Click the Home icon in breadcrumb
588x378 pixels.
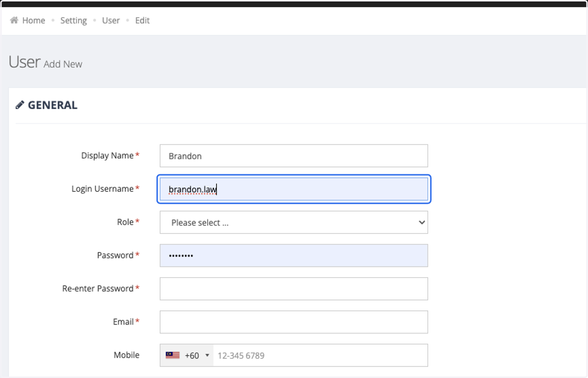pos(14,21)
